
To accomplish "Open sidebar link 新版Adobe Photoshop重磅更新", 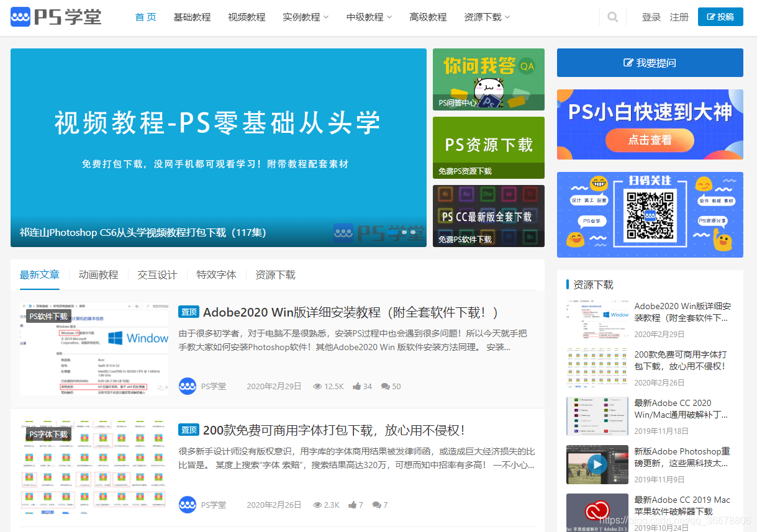I will (x=682, y=458).
